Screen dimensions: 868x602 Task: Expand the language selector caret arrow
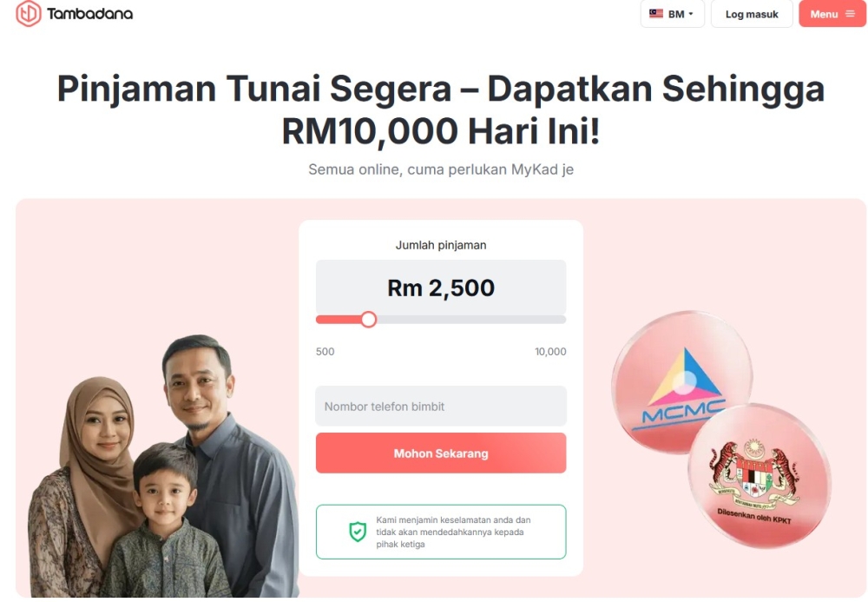[691, 14]
